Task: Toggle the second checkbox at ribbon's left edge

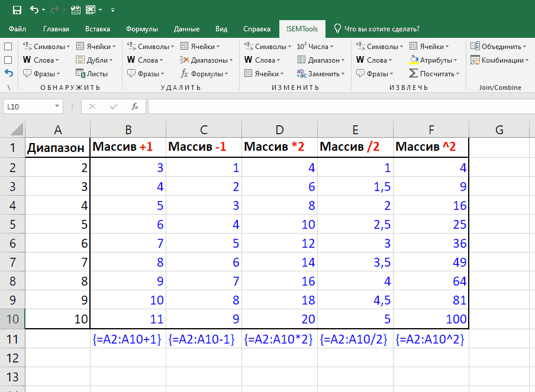Action: pos(8,60)
